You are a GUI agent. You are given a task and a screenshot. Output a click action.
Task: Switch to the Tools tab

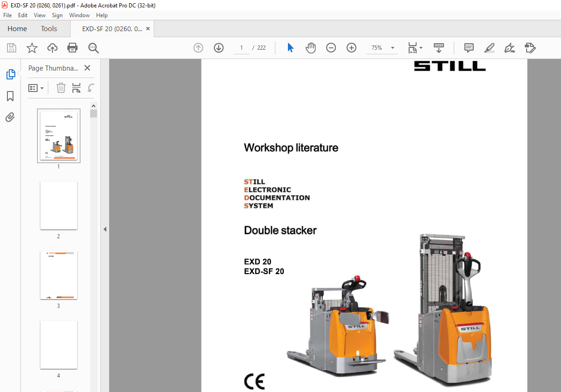pyautogui.click(x=49, y=29)
